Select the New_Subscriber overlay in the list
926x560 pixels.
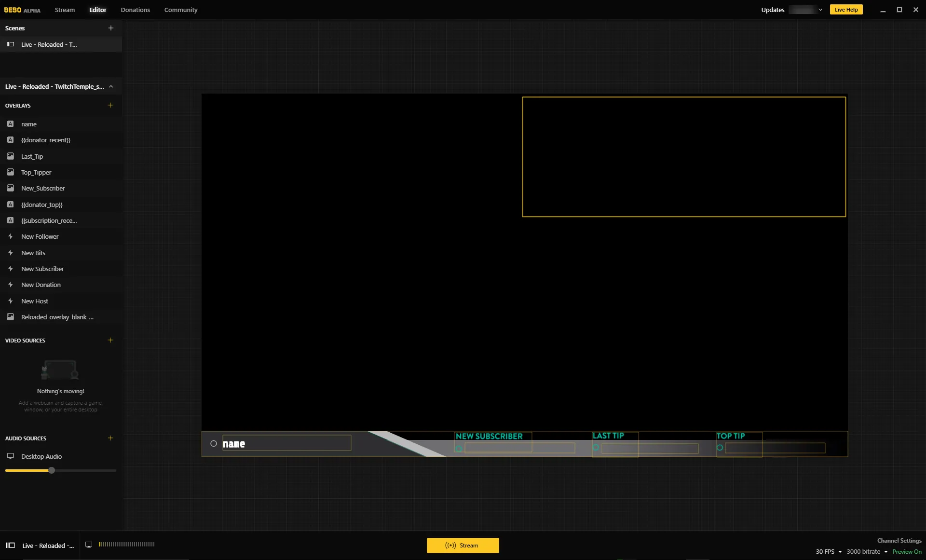point(43,188)
